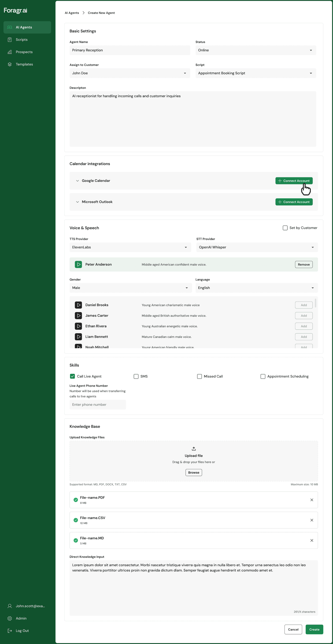Expand the Google Calendar chevron

pos(77,181)
